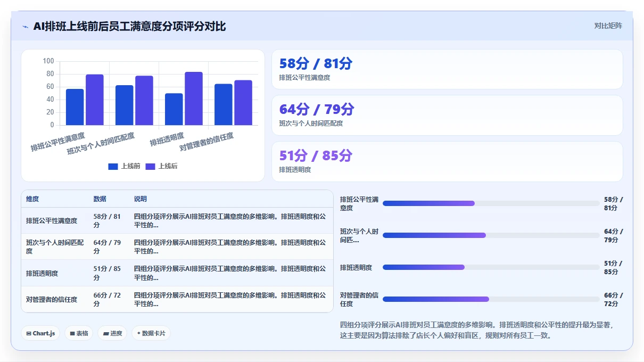Click the 上线前 bar for 班次与个人时间匹配度
644x362 pixels.
click(x=124, y=105)
